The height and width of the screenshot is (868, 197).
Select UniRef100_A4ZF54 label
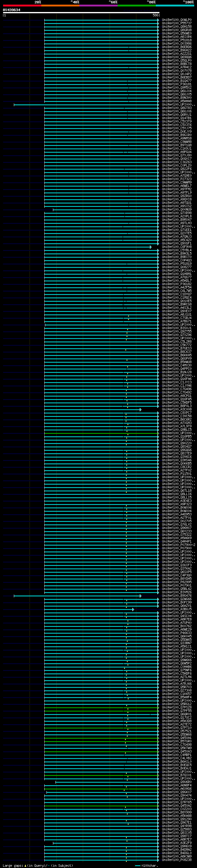pyautogui.click(x=176, y=287)
